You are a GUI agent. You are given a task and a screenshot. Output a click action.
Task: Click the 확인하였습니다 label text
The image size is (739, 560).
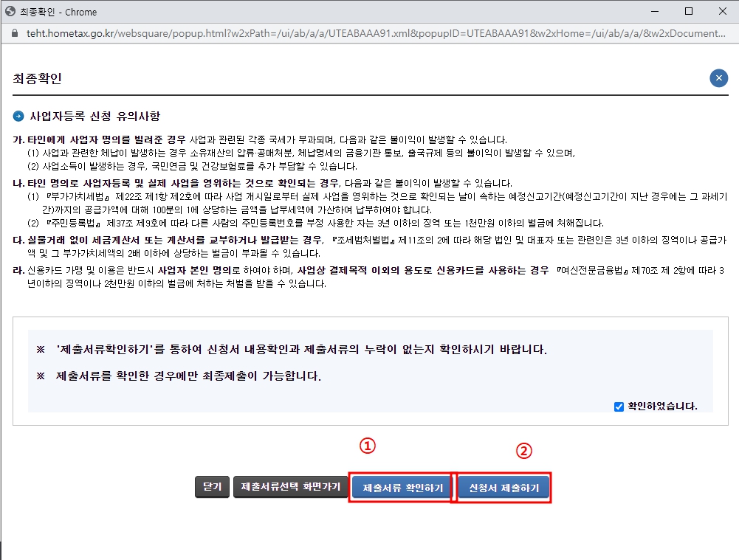(662, 407)
